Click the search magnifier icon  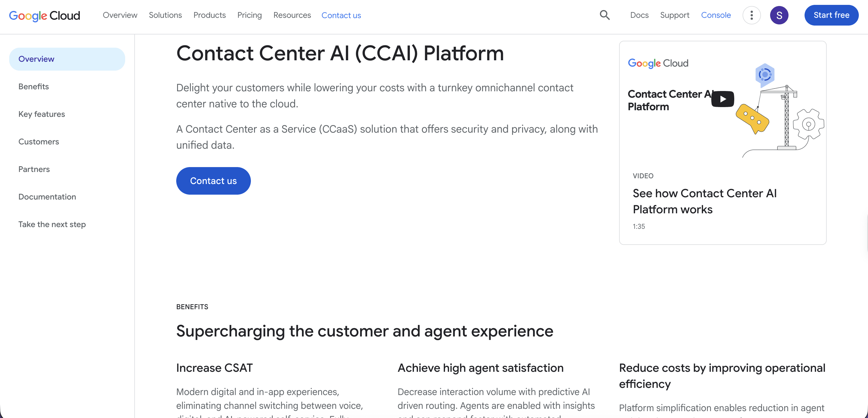coord(605,15)
